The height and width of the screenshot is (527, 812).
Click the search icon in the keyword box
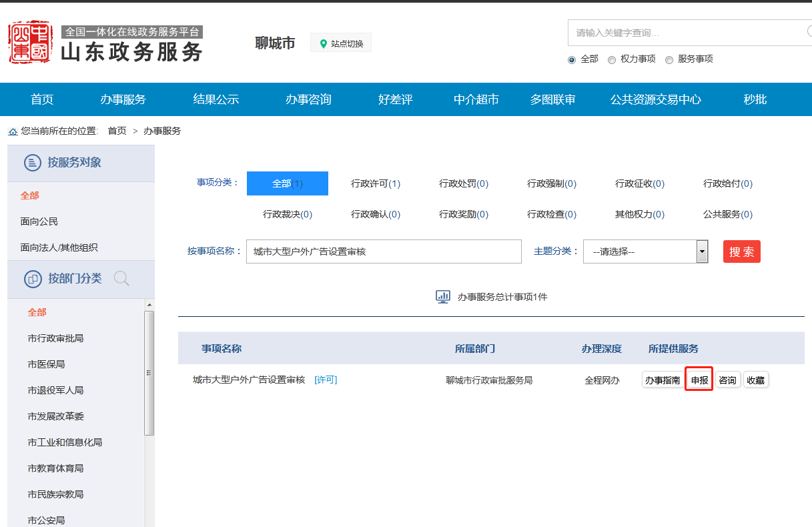(808, 32)
